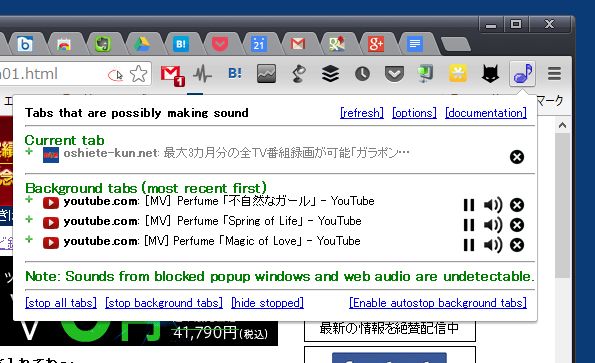Image resolution: width=595 pixels, height=363 pixels.
Task: Click the YouTube favicon beside Spring of Life
Action: 51,223
